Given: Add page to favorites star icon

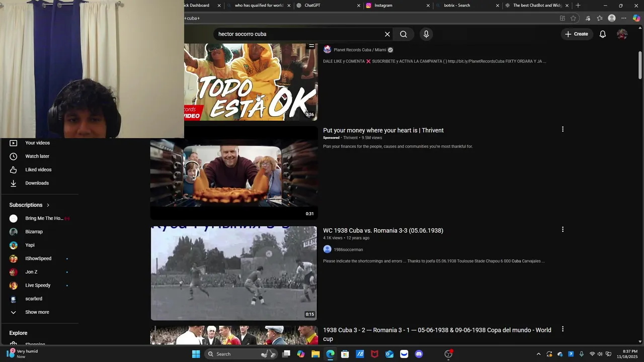Looking at the screenshot, I should coord(573,18).
